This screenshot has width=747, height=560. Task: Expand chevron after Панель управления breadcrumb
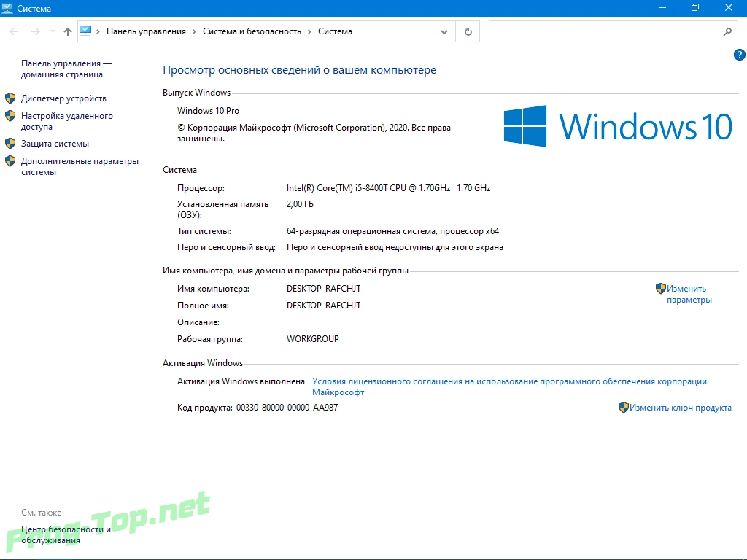pyautogui.click(x=194, y=31)
